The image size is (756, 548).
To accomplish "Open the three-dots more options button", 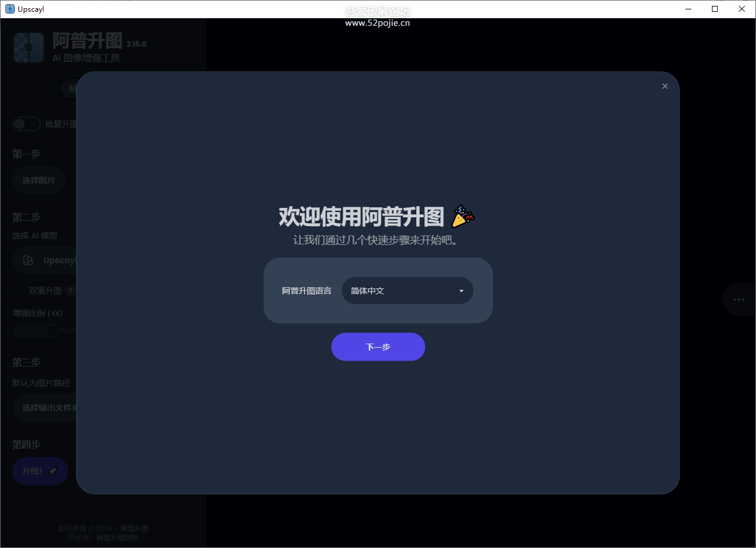I will (738, 300).
